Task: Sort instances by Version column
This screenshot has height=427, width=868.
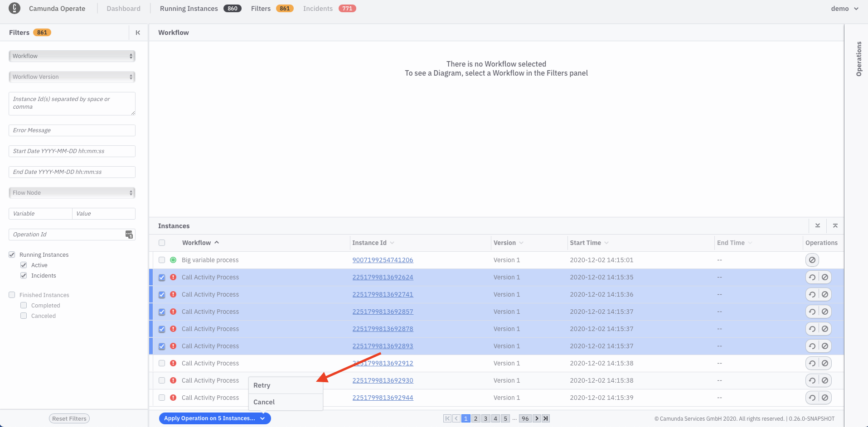Action: (509, 243)
